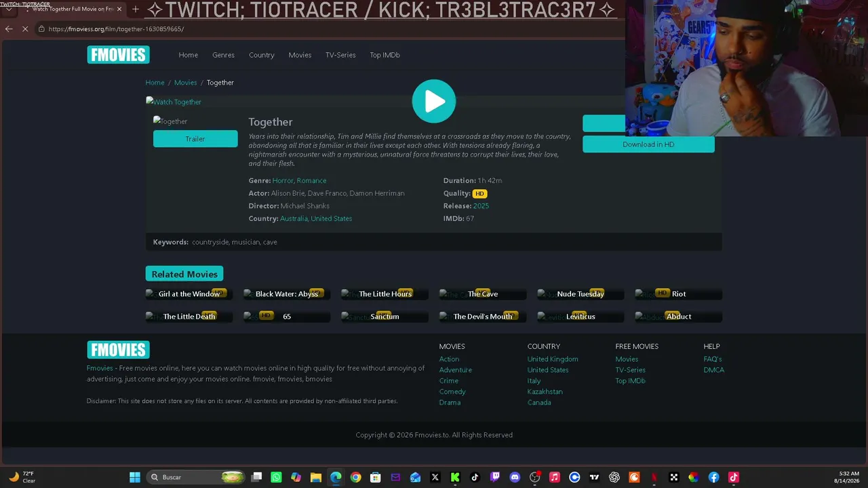The image size is (868, 488).
Task: Select Top IMDb in the top navigation bar
Action: (x=384, y=55)
